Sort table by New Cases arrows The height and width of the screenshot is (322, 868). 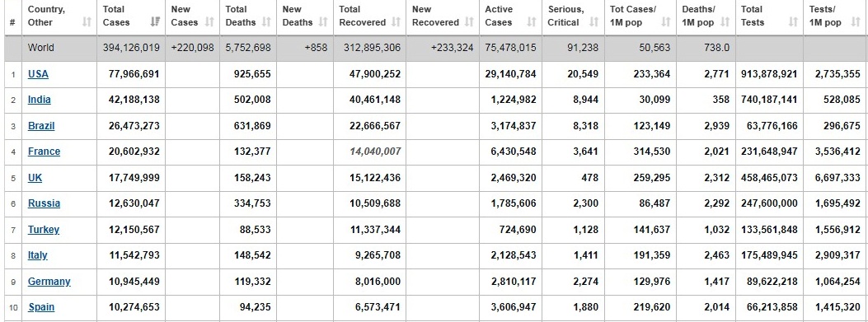click(209, 22)
